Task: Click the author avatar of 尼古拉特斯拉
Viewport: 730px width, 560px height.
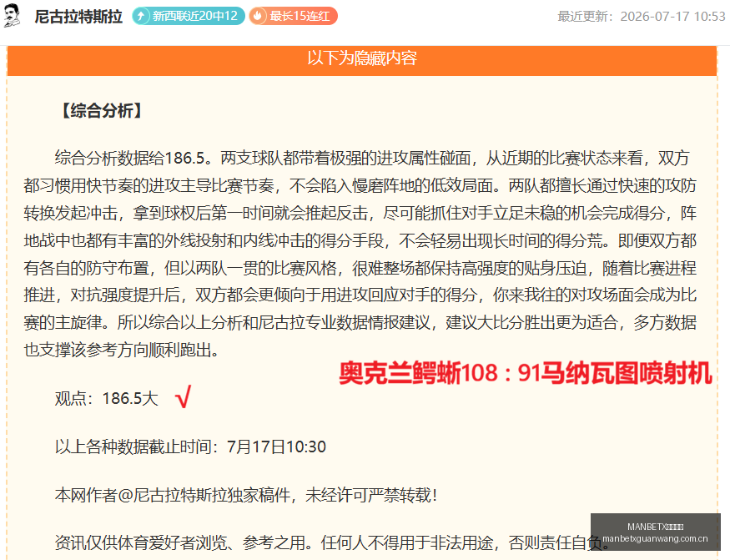Action: point(13,15)
